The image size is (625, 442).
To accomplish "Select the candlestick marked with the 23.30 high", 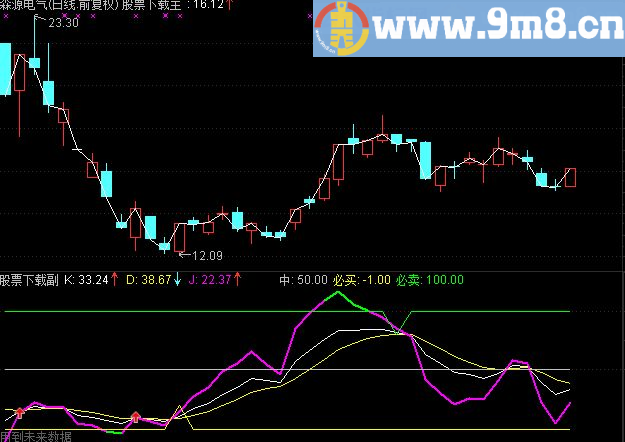I will pyautogui.click(x=35, y=63).
